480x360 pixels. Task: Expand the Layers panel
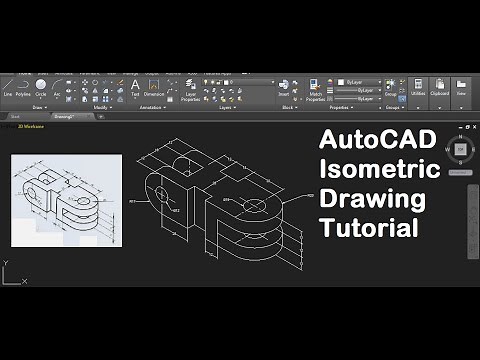228,107
